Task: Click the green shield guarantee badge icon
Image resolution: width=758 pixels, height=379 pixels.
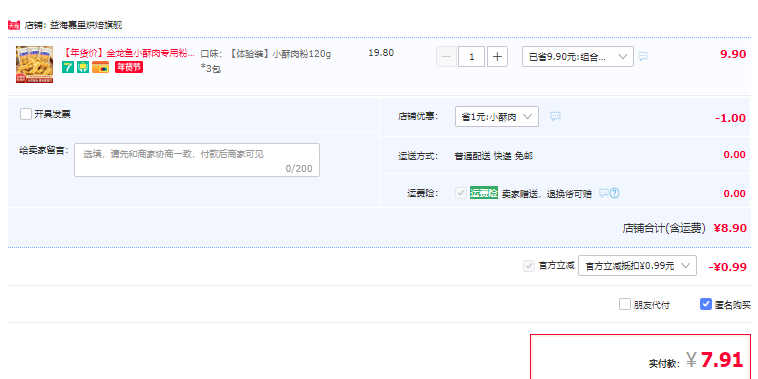Action: click(83, 68)
